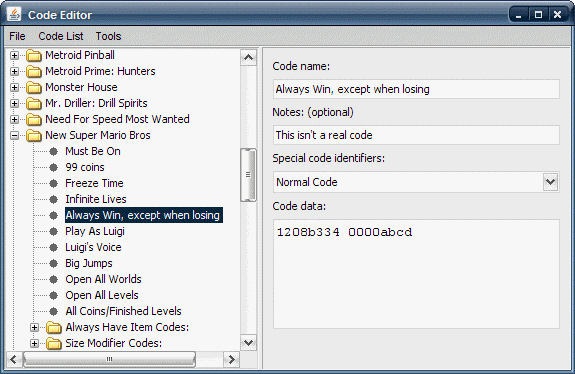The image size is (575, 374).
Task: Click the bullet icon beside Open All Levels
Action: click(x=54, y=295)
